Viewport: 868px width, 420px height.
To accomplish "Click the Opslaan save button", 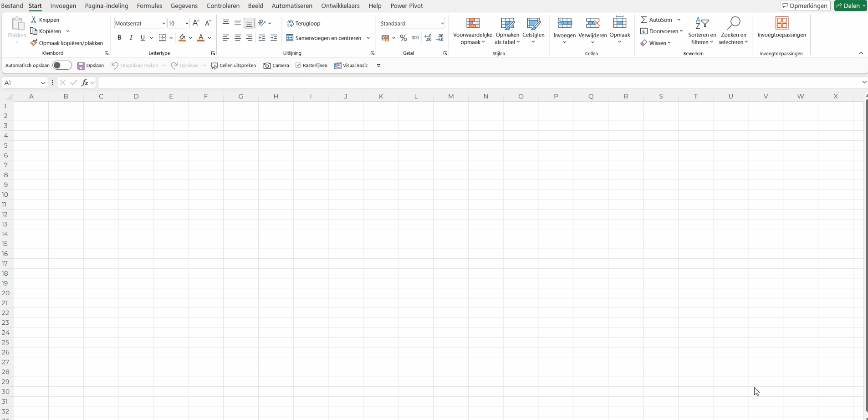I will (x=91, y=66).
